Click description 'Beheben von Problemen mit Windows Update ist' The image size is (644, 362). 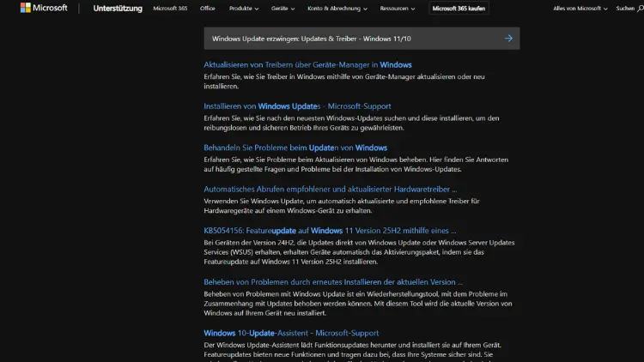(358, 304)
